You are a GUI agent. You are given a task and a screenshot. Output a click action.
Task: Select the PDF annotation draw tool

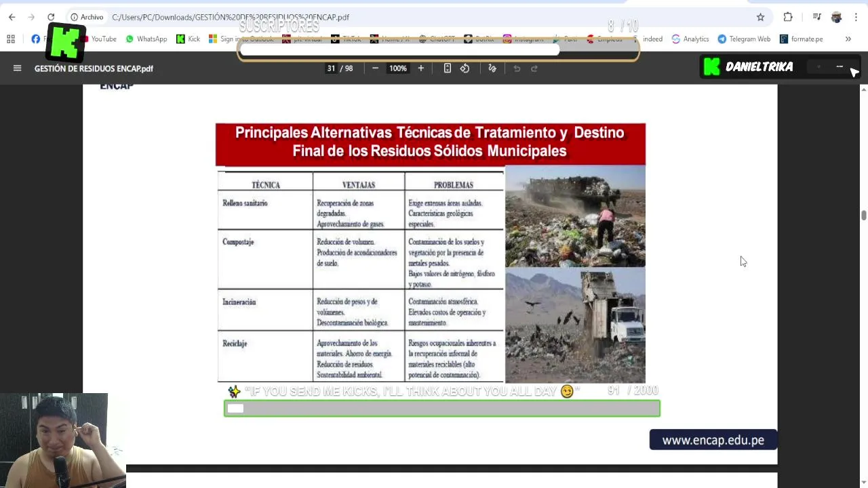pos(492,68)
